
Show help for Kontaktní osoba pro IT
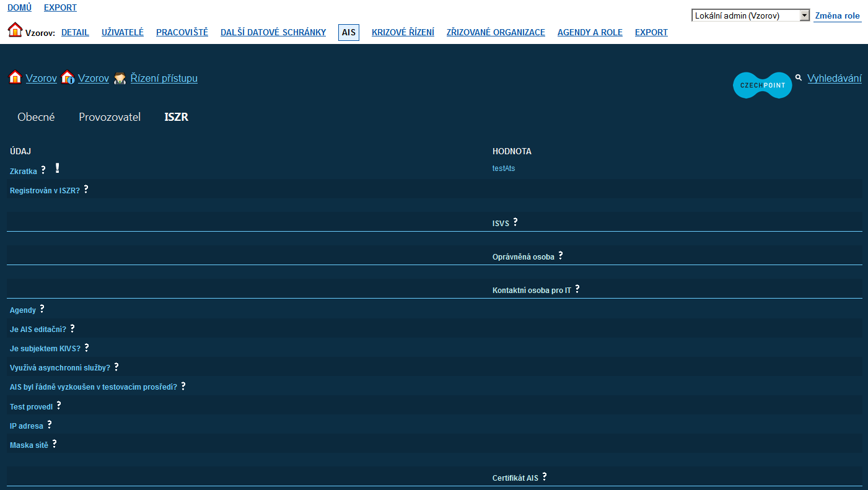point(577,289)
